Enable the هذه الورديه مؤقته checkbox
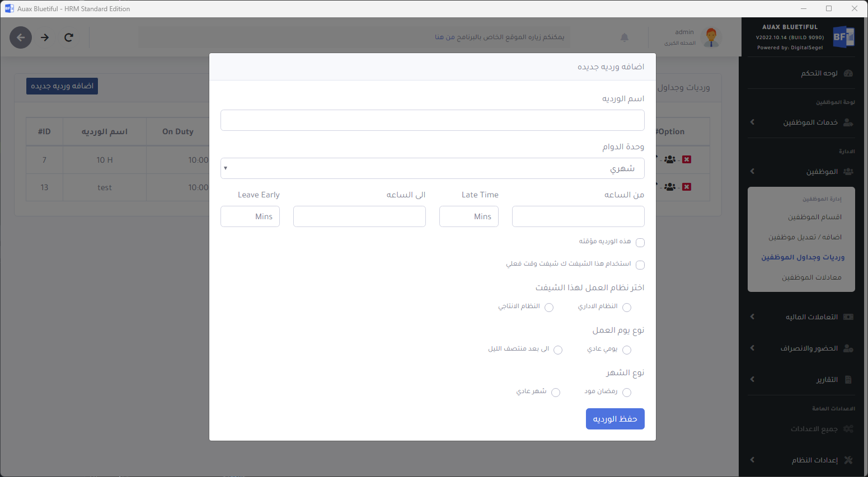 [640, 243]
